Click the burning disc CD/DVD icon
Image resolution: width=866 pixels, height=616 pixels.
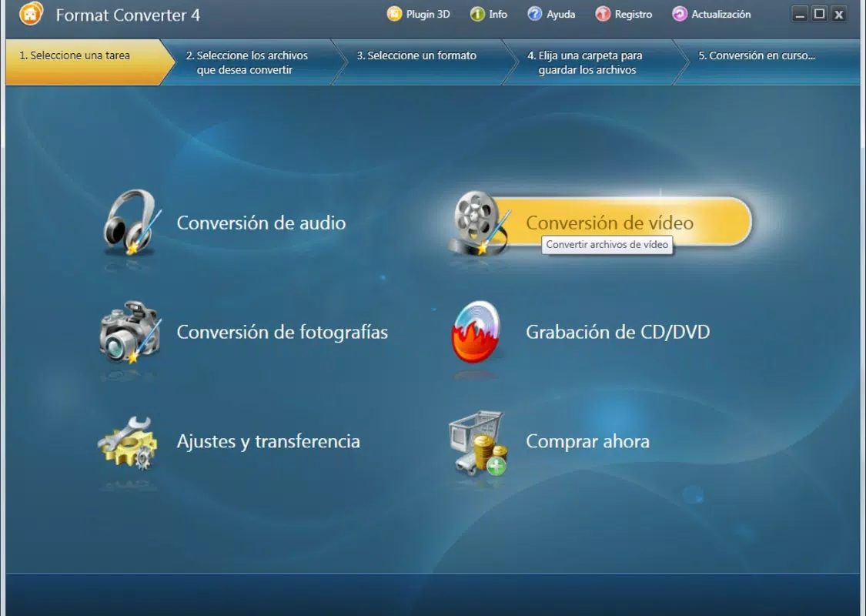coord(476,331)
